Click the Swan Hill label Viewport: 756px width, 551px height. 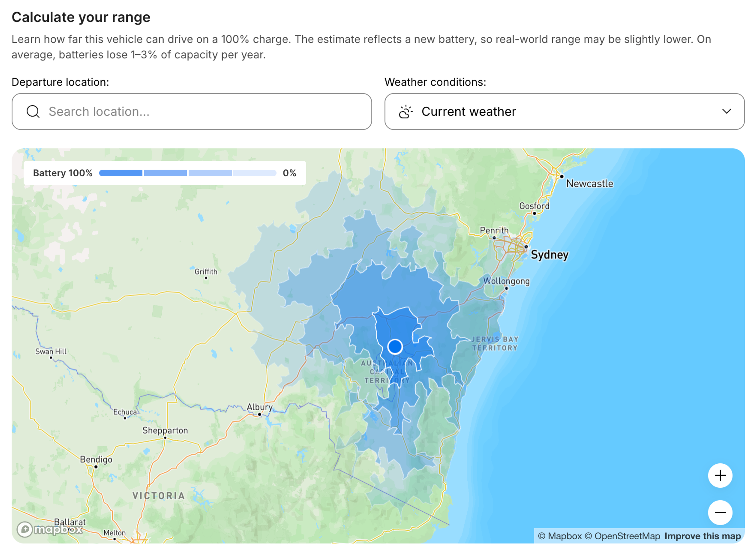[x=51, y=352]
